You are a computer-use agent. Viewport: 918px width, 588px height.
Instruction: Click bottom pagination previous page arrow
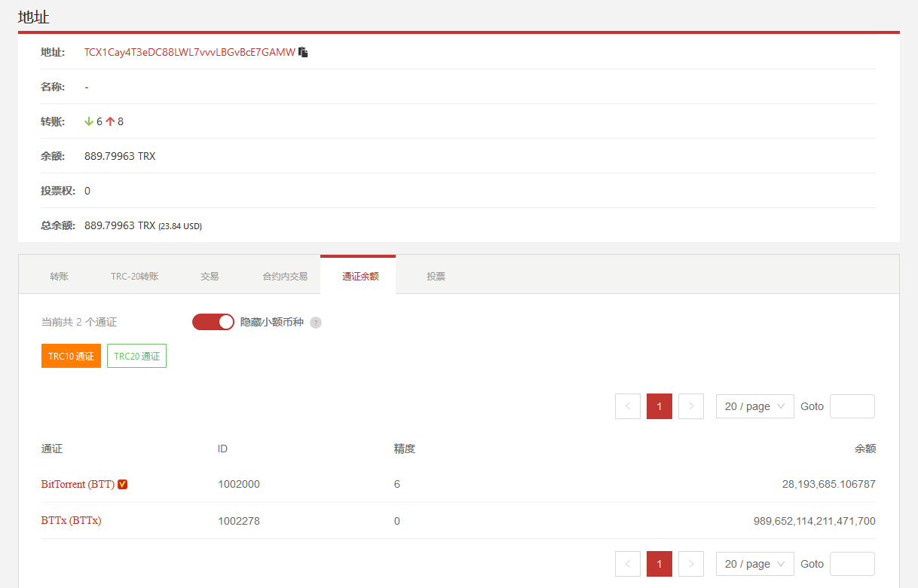pos(628,564)
